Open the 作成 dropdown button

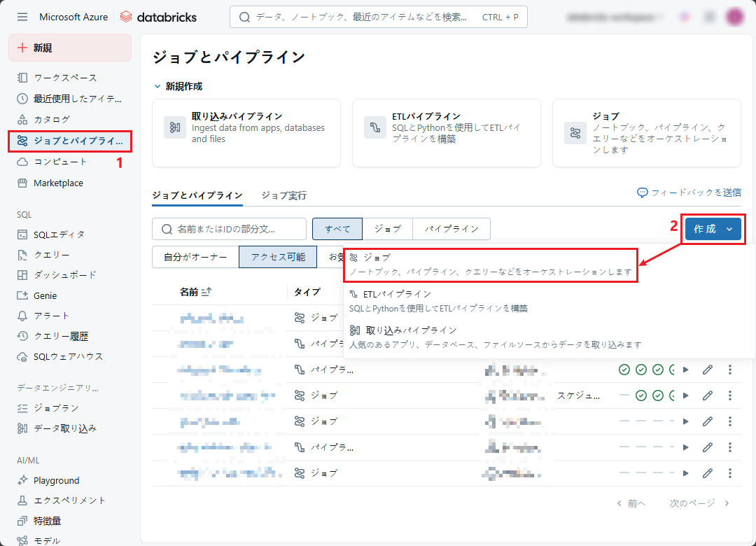(713, 229)
